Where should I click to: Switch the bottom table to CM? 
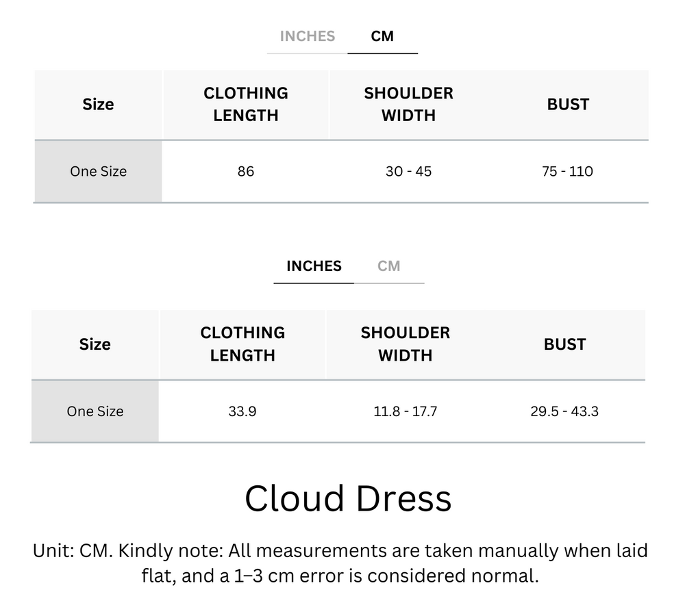click(x=390, y=266)
